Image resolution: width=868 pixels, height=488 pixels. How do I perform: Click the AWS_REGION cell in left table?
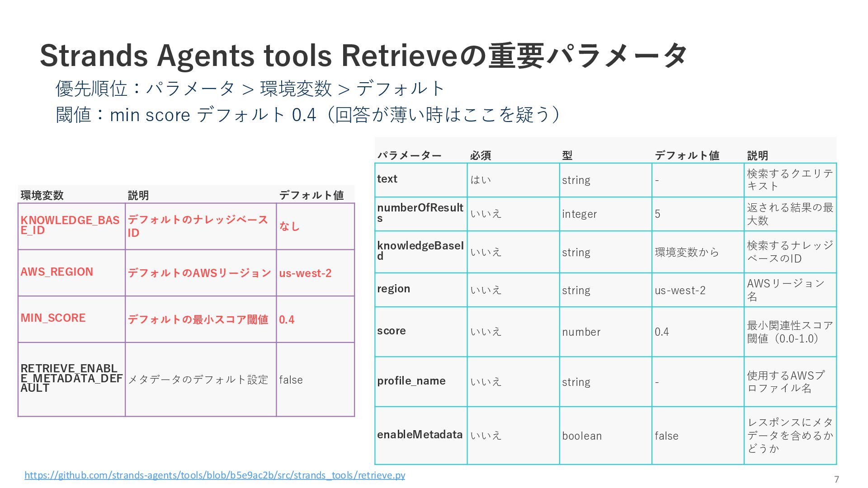coord(57,272)
